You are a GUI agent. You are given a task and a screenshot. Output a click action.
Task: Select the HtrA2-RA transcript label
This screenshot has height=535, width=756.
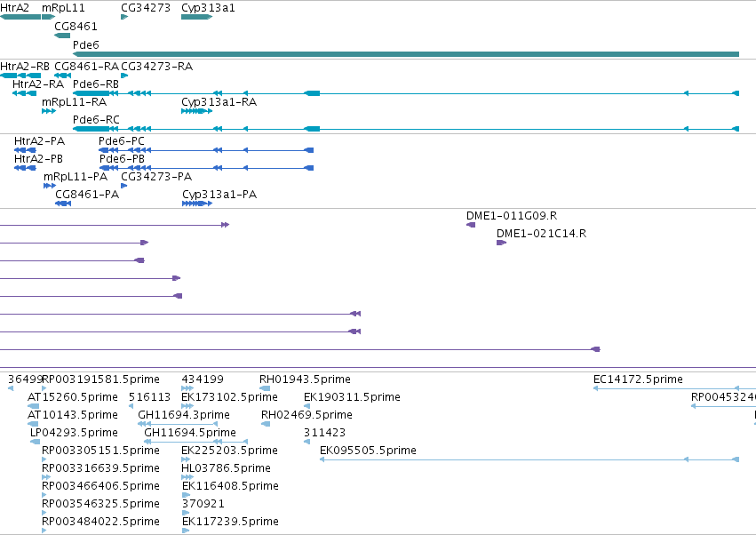[x=38, y=84]
